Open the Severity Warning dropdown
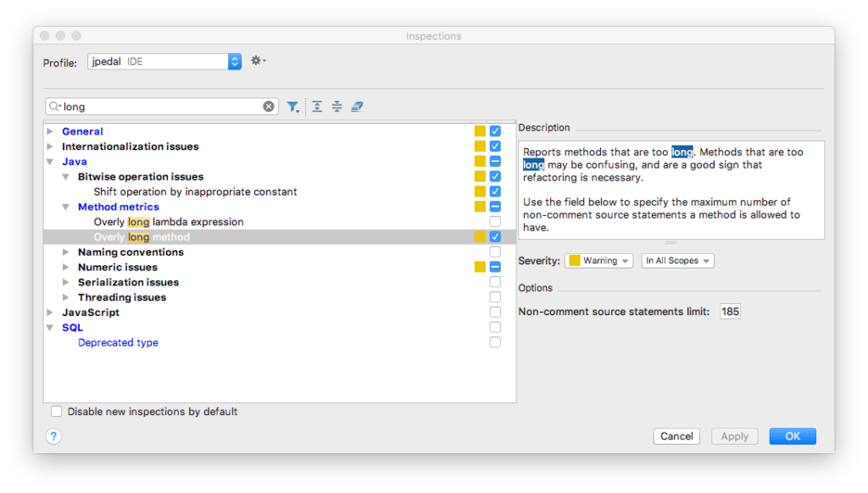 (599, 261)
